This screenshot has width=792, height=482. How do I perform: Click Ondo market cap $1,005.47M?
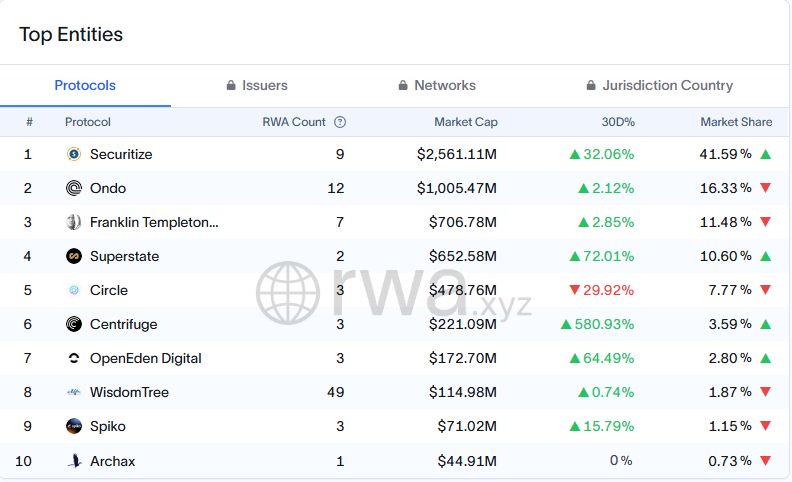point(457,188)
